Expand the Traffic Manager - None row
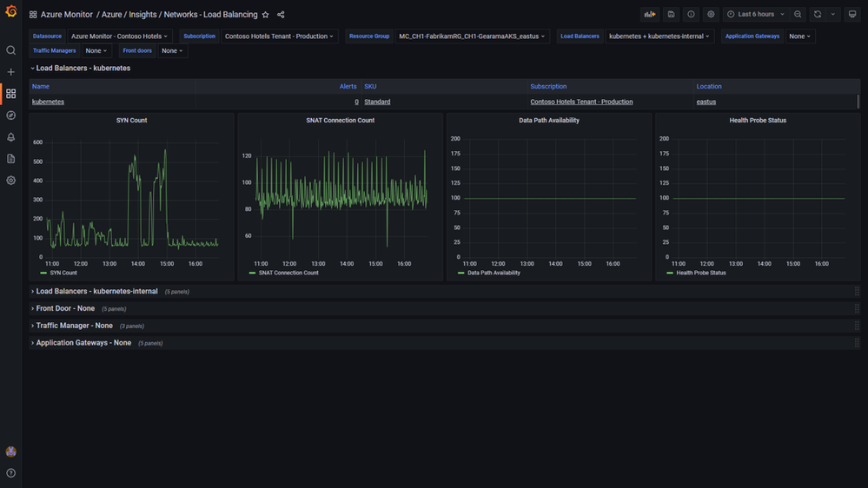Viewport: 868px width, 488px height. click(72, 326)
